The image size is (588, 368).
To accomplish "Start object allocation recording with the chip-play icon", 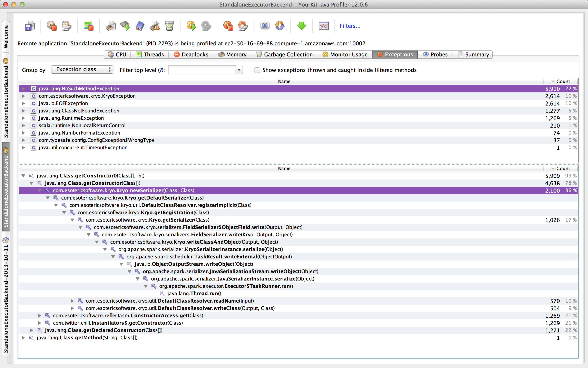I will pyautogui.click(x=125, y=26).
